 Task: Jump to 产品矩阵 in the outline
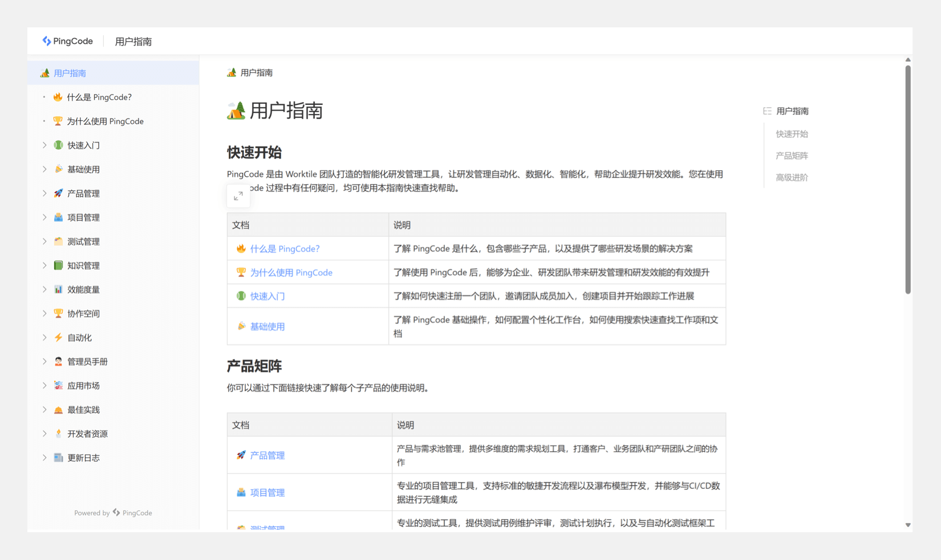pyautogui.click(x=792, y=156)
